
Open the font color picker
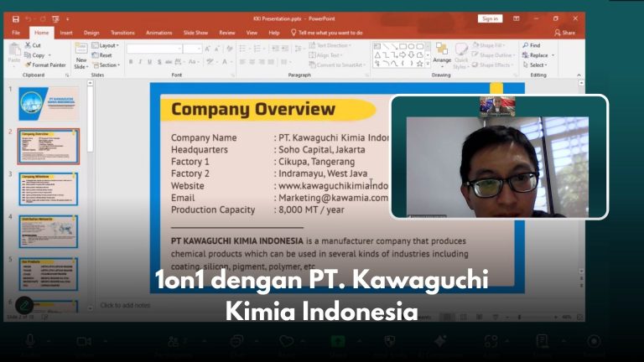tap(225, 62)
